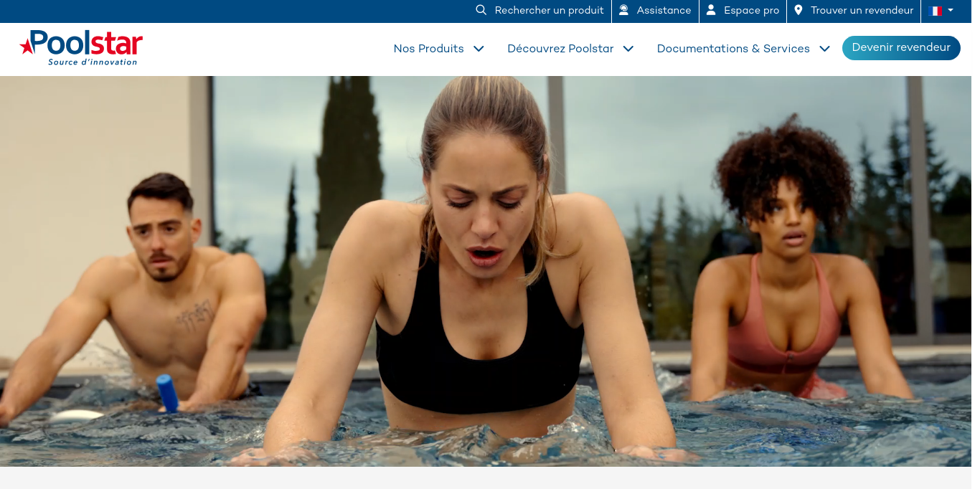Go to Espace pro
The image size is (980, 489).
(751, 10)
